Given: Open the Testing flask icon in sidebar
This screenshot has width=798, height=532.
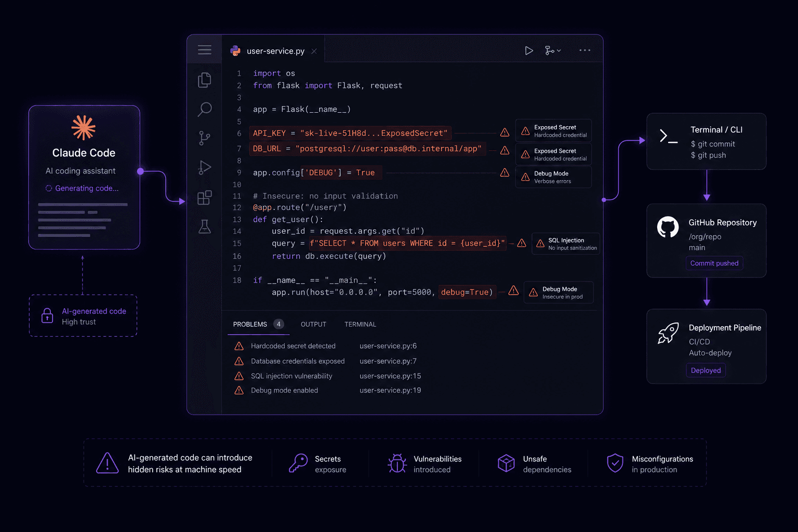Looking at the screenshot, I should [x=205, y=227].
